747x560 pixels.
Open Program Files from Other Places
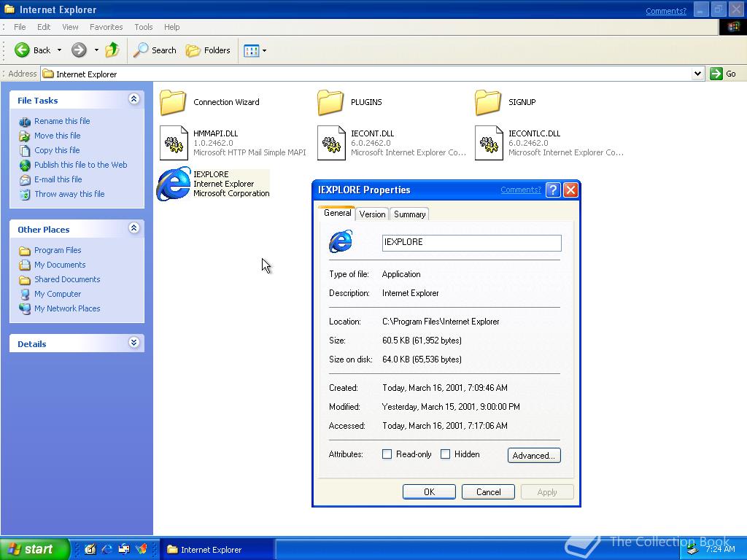(58, 250)
